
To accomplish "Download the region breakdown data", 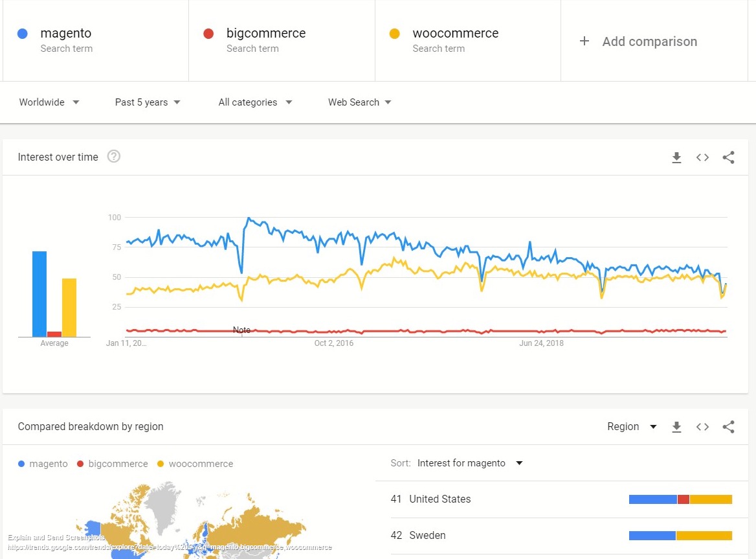I will click(676, 427).
